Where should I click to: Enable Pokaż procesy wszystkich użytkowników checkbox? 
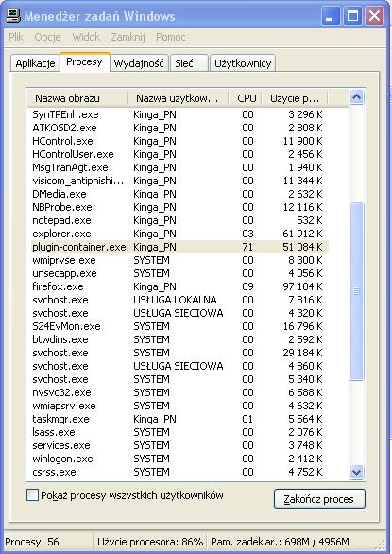click(32, 495)
